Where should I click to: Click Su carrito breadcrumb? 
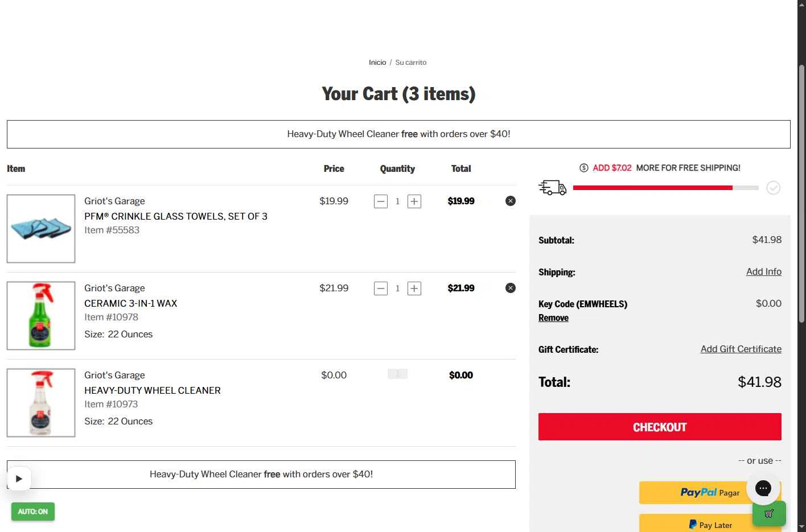click(411, 63)
